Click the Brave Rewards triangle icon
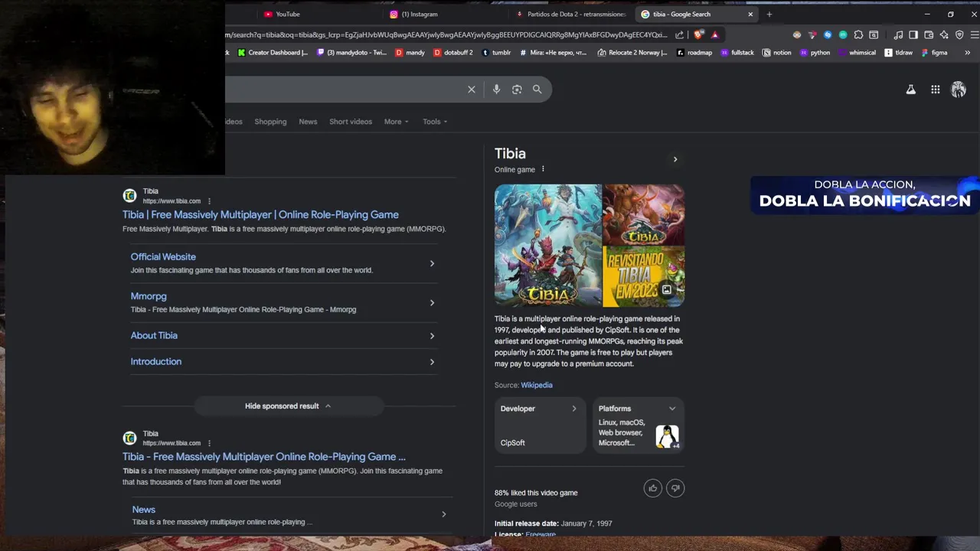 (x=714, y=34)
